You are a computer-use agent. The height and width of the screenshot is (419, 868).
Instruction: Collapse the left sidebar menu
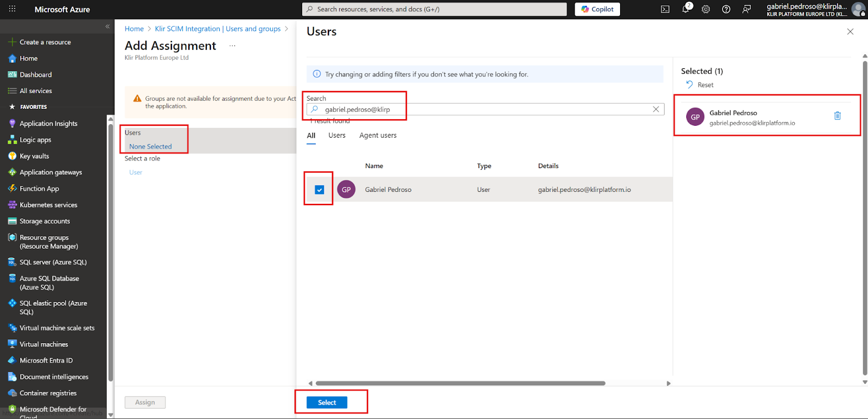tap(107, 27)
